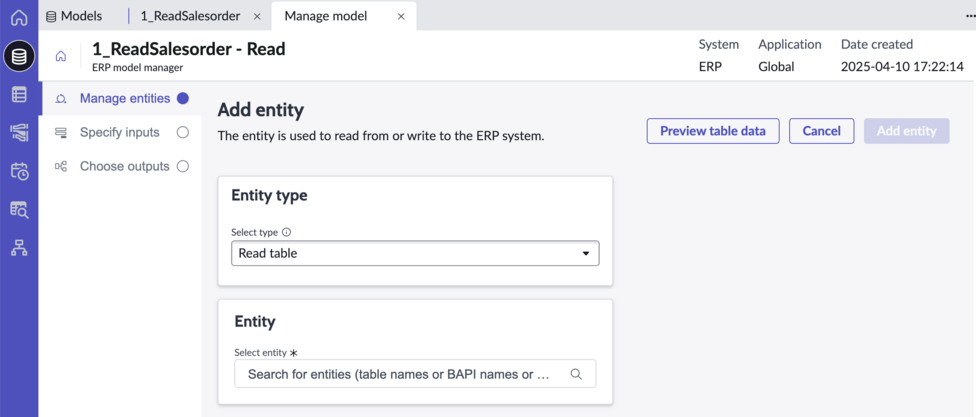Click the Cancel button
Viewport: 976px width, 417px height.
pyautogui.click(x=822, y=131)
